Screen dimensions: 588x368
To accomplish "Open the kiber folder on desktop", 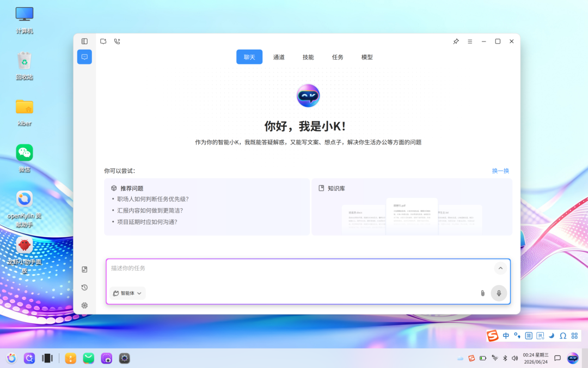I will (x=24, y=112).
